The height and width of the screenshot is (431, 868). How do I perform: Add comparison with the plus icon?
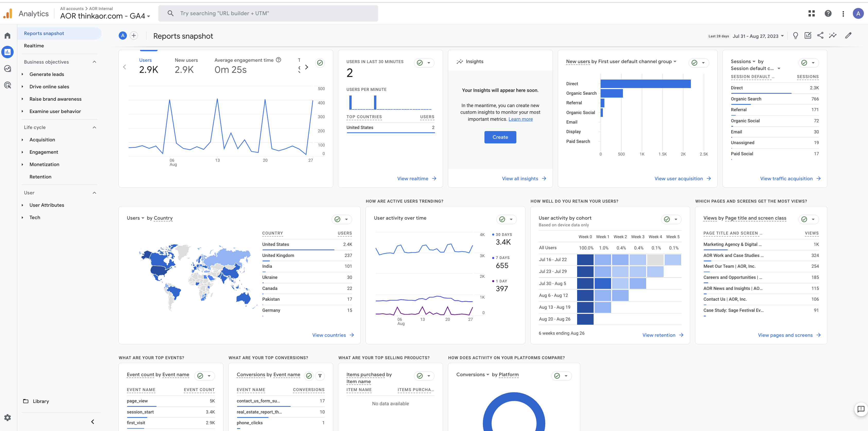click(134, 35)
